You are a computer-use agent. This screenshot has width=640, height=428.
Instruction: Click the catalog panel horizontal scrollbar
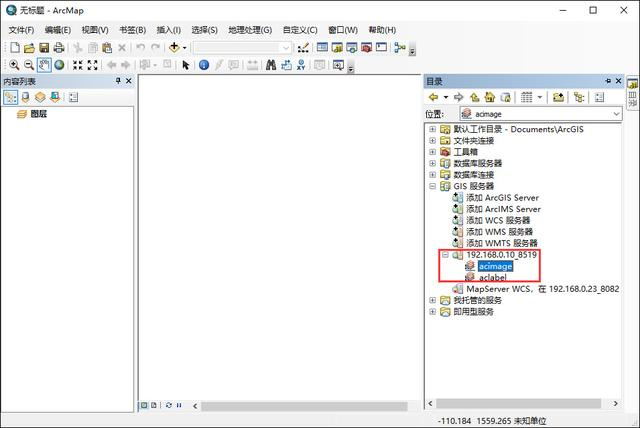pos(518,404)
